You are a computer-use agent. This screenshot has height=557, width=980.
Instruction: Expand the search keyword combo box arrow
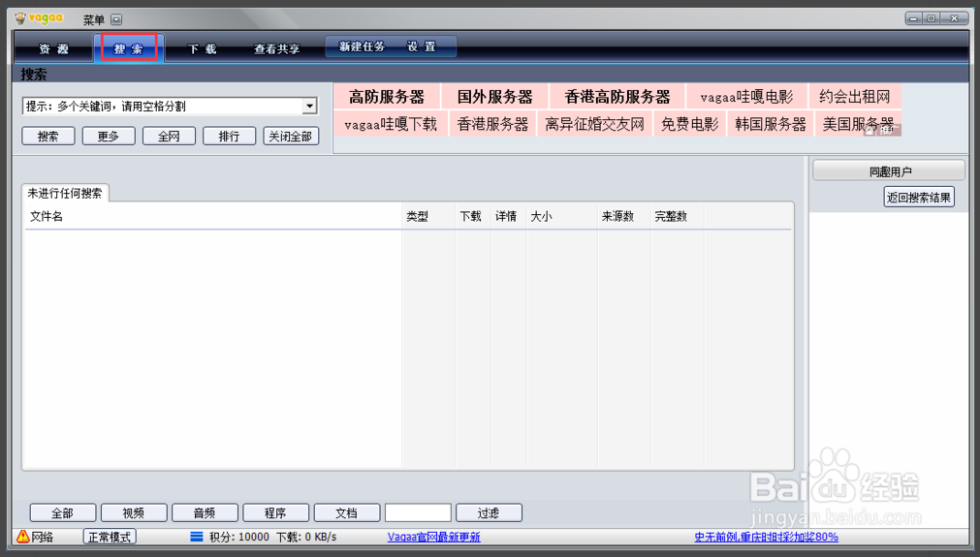[x=309, y=107]
